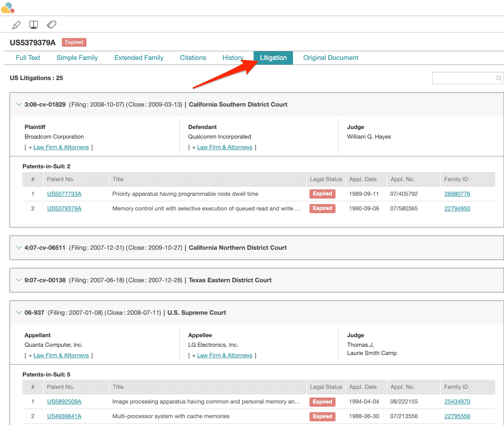Open patent US5892509A link
The width and height of the screenshot is (504, 425).
[64, 402]
